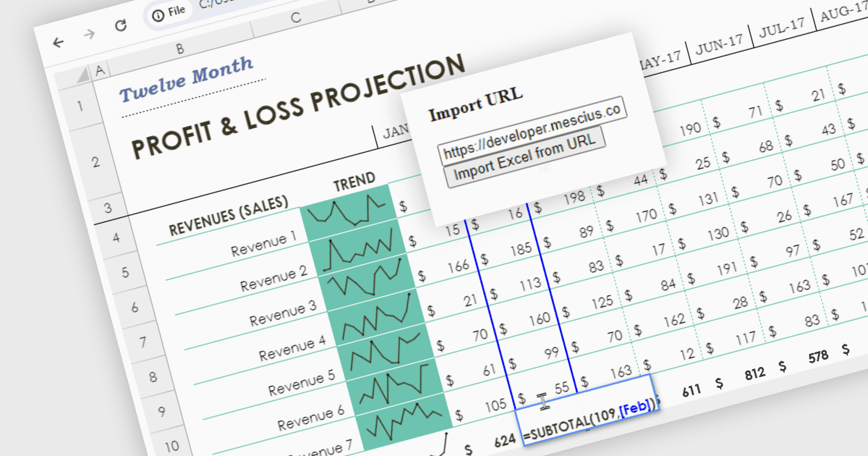Click the REVENUES (SALES) heading cell
This screenshot has width=868, height=456.
click(x=228, y=216)
